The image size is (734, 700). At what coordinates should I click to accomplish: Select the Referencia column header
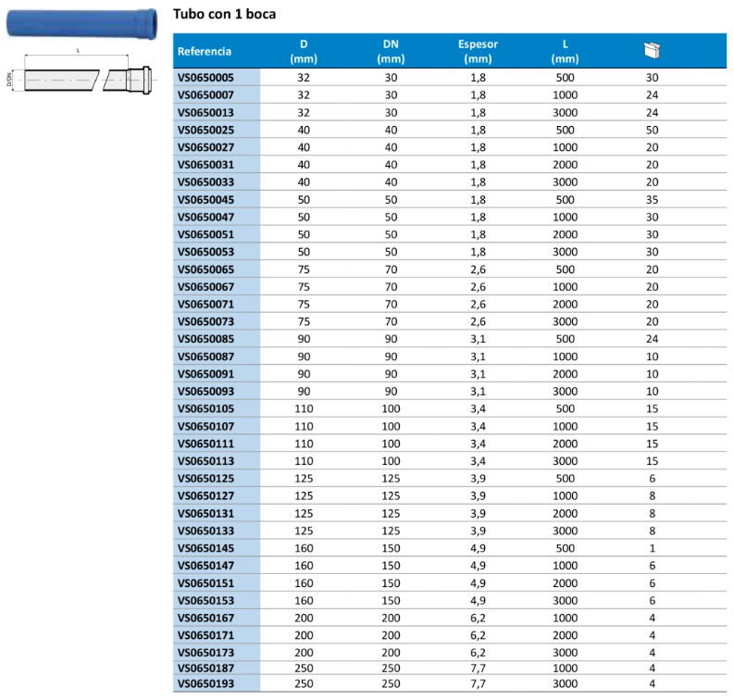pos(205,51)
